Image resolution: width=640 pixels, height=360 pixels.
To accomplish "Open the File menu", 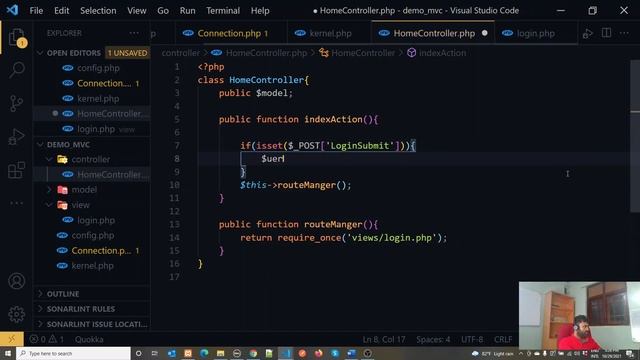I will (x=36, y=11).
